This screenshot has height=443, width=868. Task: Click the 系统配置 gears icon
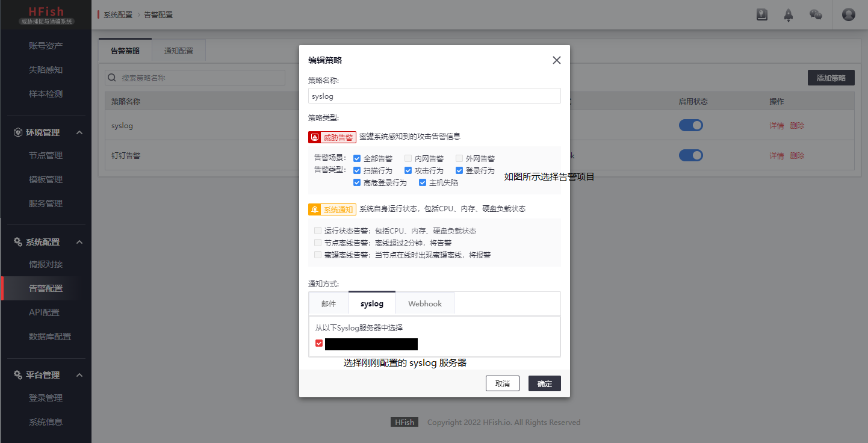click(x=18, y=242)
